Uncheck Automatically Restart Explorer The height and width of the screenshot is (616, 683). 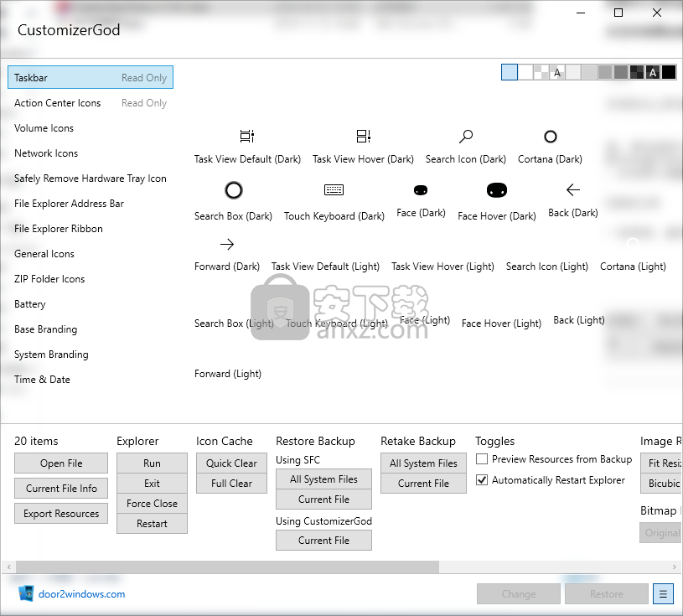point(482,479)
